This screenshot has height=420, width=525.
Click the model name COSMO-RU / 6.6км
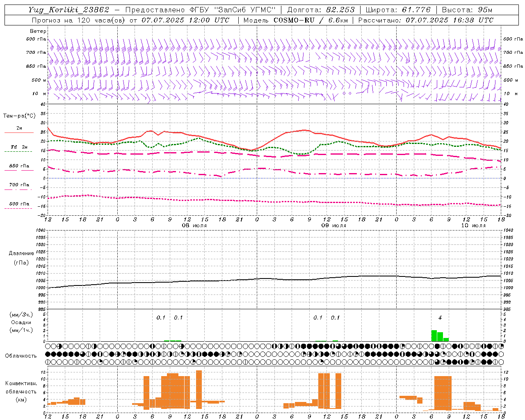(311, 20)
